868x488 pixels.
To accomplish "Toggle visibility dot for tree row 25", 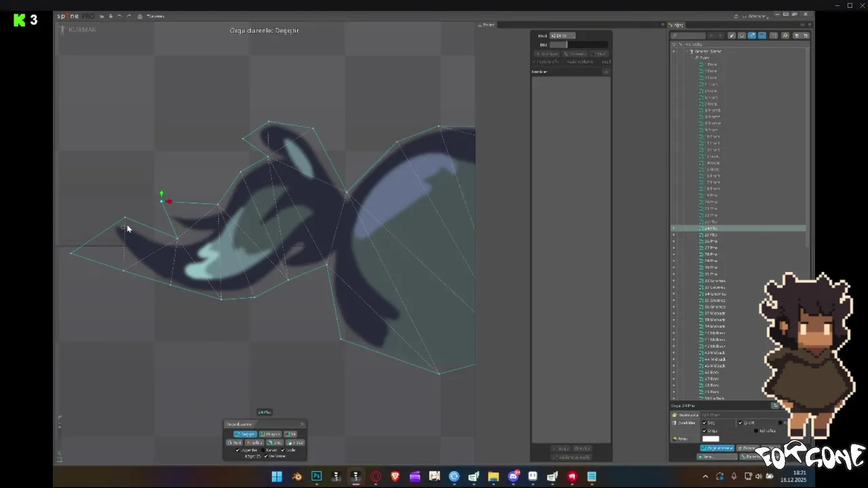I will 673,235.
